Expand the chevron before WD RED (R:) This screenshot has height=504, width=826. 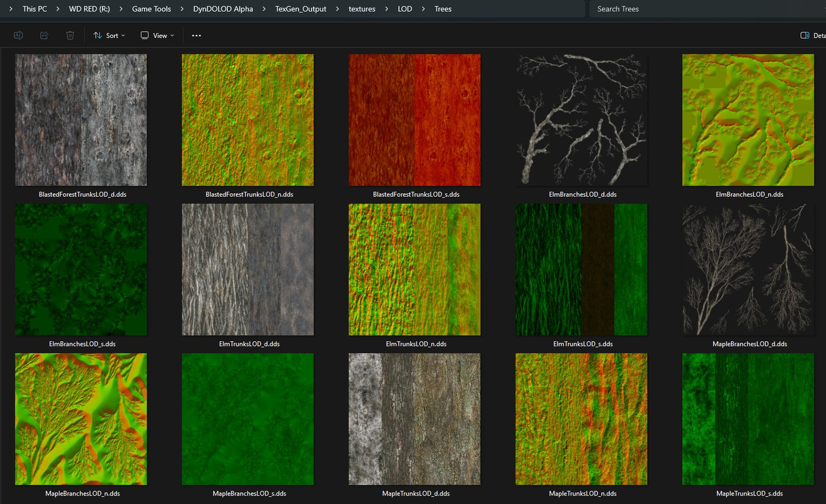57,9
